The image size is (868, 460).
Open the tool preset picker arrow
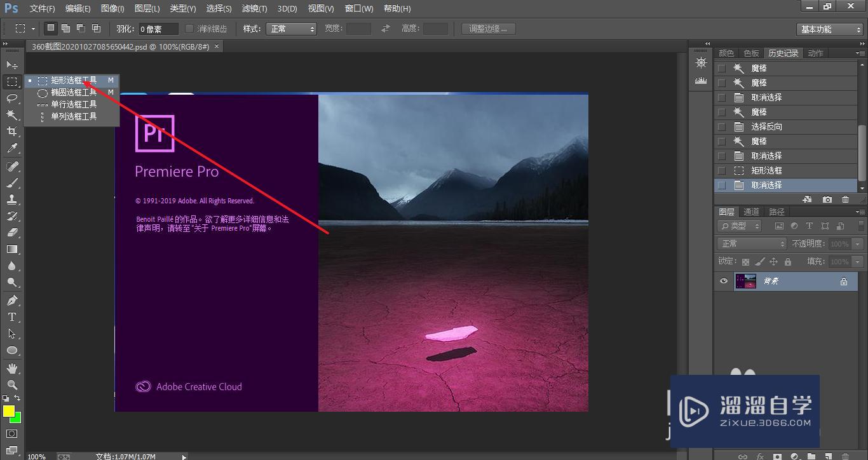pos(32,29)
